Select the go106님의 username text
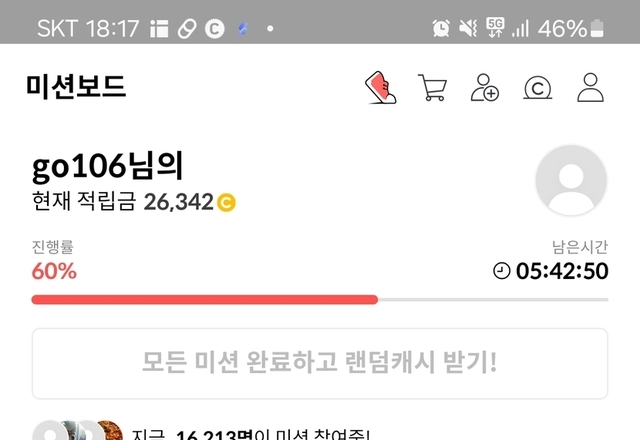Screen dimensions: 640x440 click(108, 166)
